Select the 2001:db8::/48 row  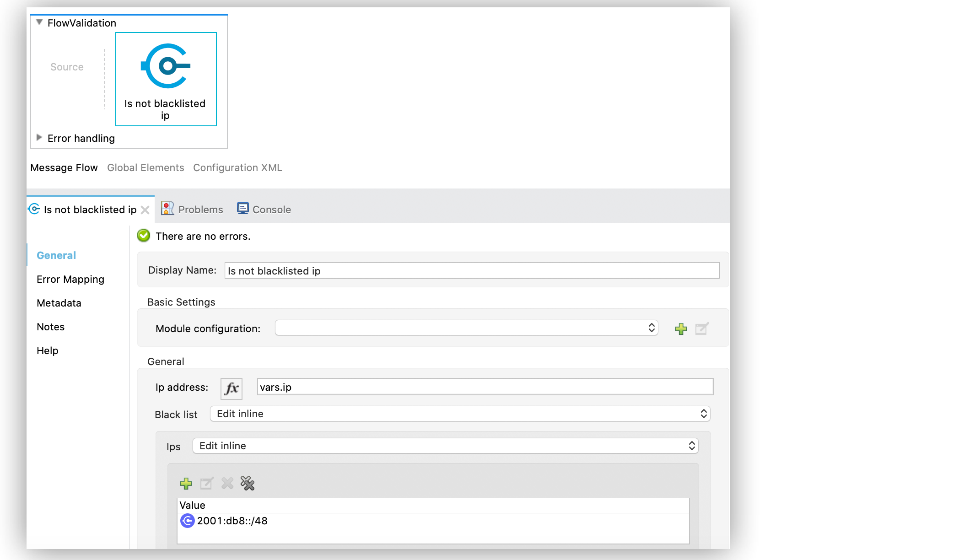click(433, 521)
